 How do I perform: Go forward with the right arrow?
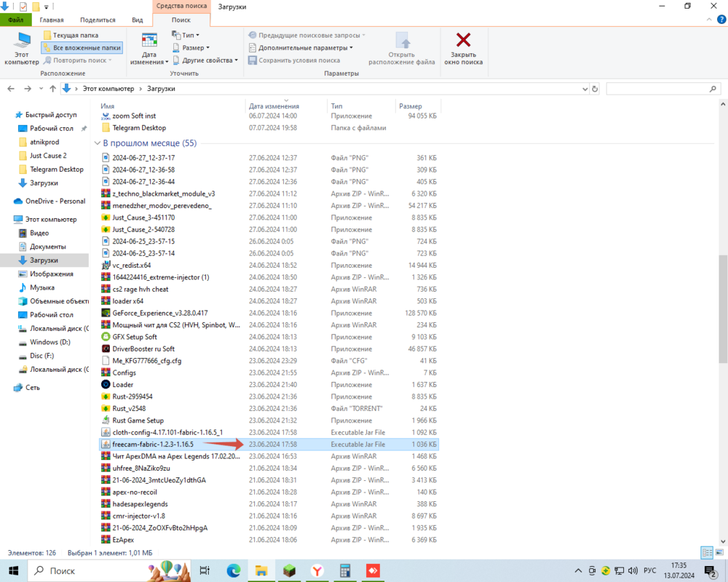[28, 89]
